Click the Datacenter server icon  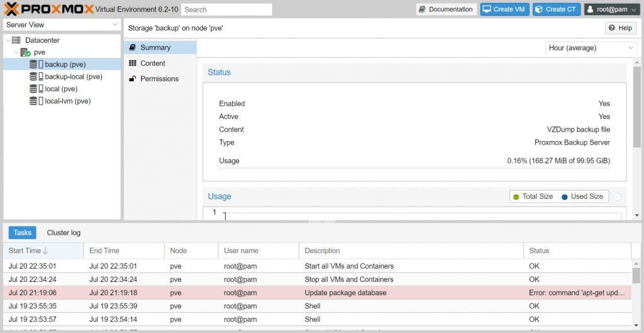point(16,40)
